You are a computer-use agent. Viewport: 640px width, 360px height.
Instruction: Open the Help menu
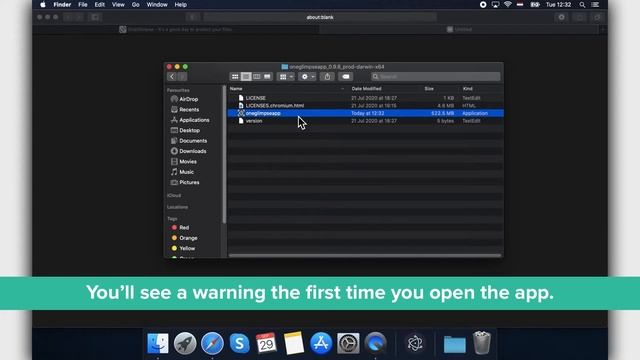[x=180, y=5]
